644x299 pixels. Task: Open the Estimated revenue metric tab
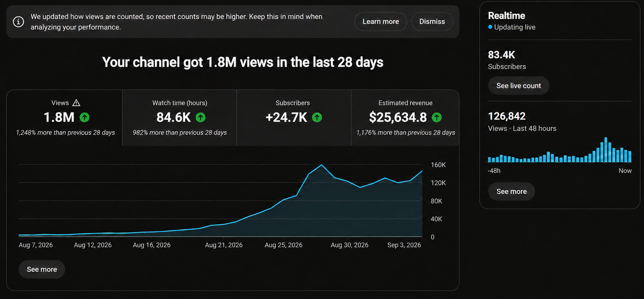405,118
